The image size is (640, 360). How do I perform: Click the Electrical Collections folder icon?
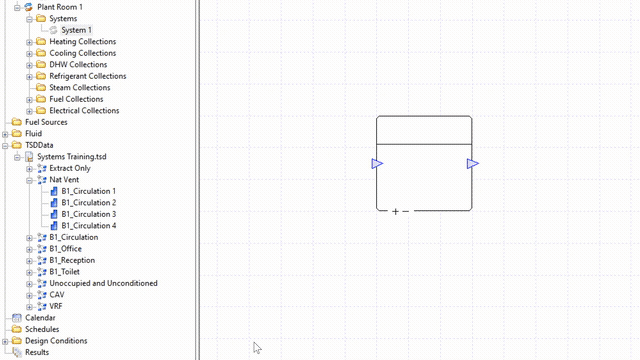(x=41, y=111)
